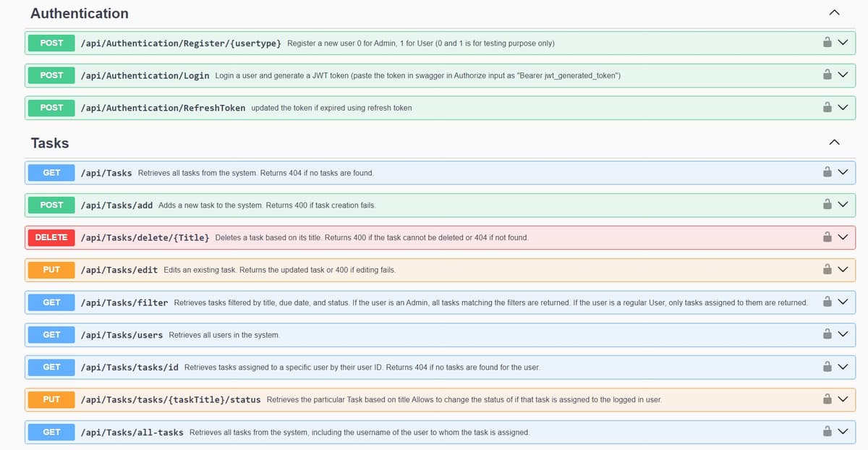This screenshot has width=868, height=450.
Task: Click the padlock on /api/Tasks/users endpoint
Action: pos(827,334)
